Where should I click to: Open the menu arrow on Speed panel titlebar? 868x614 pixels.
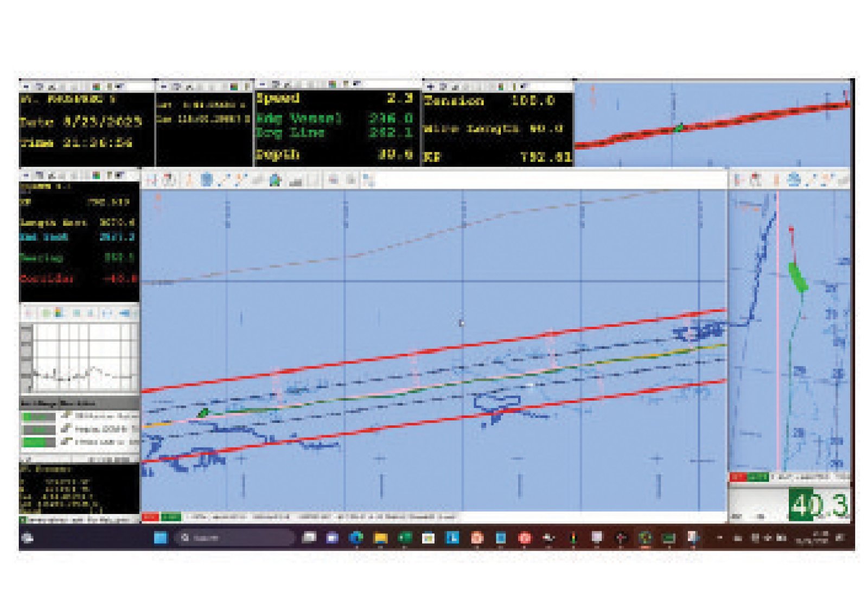coord(263,84)
